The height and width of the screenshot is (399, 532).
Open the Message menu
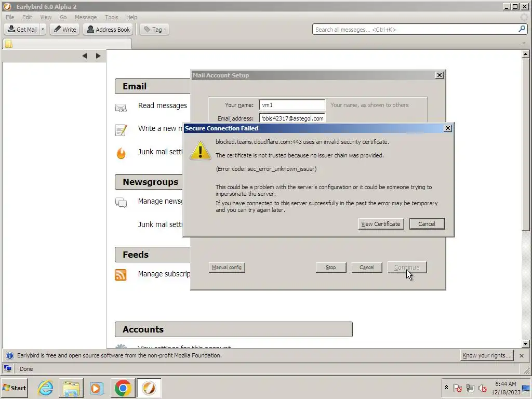pos(86,17)
